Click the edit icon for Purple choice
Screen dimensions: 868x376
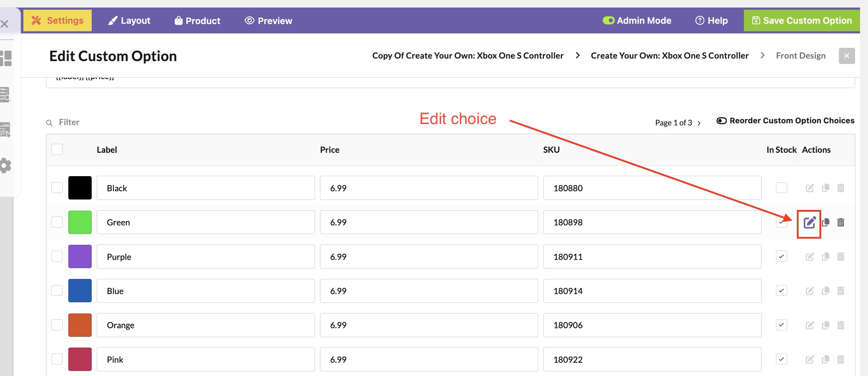click(x=809, y=257)
